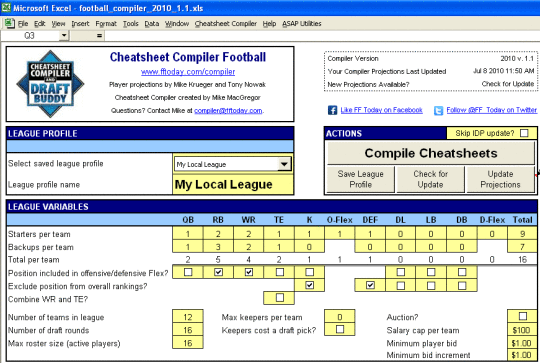Open the Insert menu
The width and height of the screenshot is (540, 363).
pos(80,23)
